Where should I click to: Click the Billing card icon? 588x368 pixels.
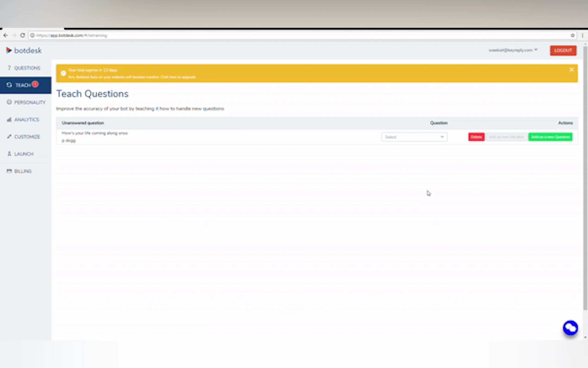coord(9,171)
